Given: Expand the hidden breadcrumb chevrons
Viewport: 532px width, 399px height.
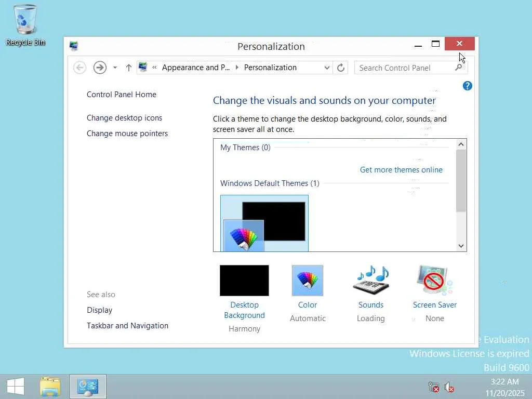Looking at the screenshot, I should point(154,68).
